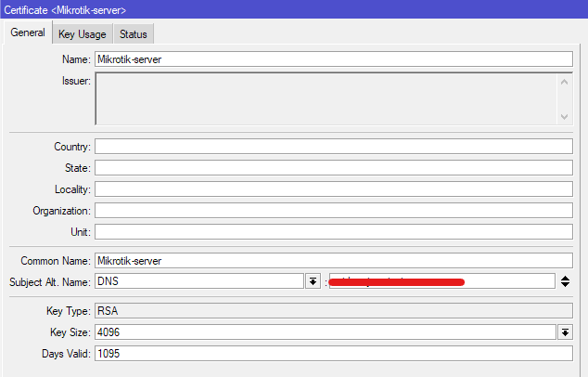Focus the Country text field
The width and height of the screenshot is (588, 377).
point(333,147)
